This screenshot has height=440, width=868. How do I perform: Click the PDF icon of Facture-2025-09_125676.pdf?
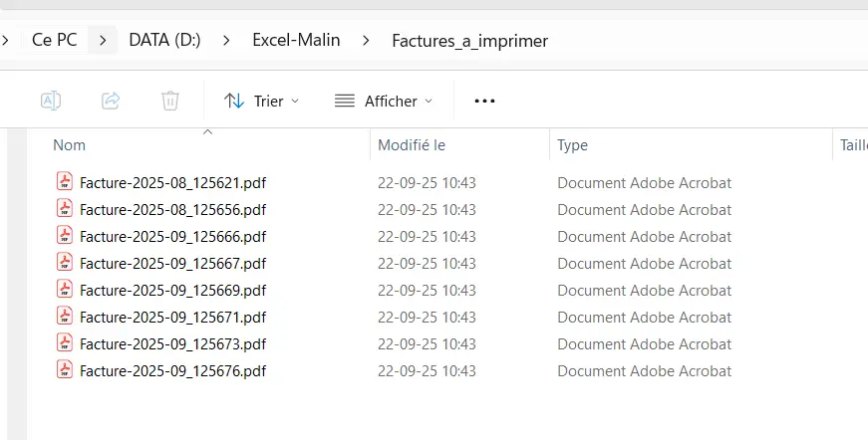[x=65, y=371]
